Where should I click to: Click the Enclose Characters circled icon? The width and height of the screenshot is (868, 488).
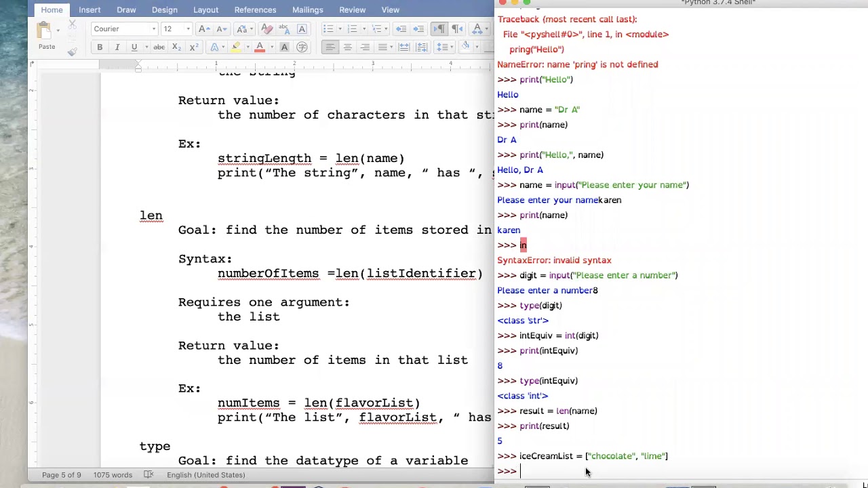[301, 47]
